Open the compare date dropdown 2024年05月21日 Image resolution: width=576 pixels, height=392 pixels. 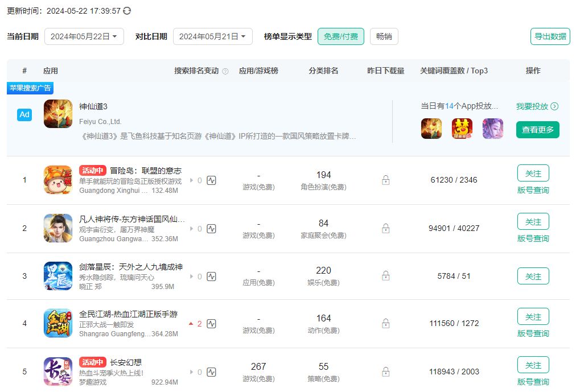[213, 36]
